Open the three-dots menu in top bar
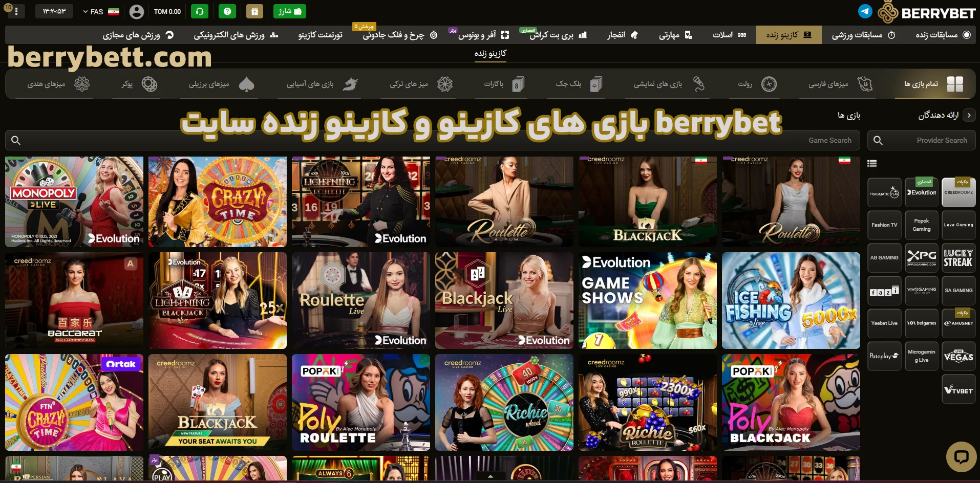Image resolution: width=980 pixels, height=483 pixels. tap(16, 11)
